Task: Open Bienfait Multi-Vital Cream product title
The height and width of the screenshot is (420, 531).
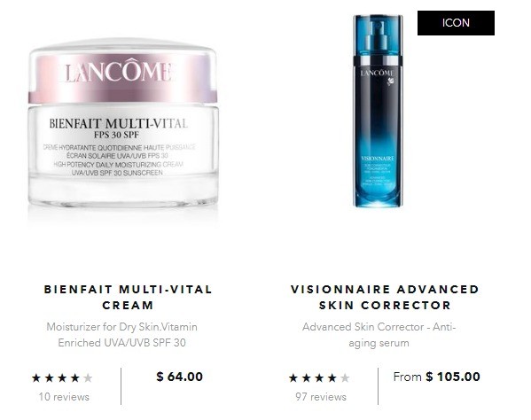Action: click(128, 297)
